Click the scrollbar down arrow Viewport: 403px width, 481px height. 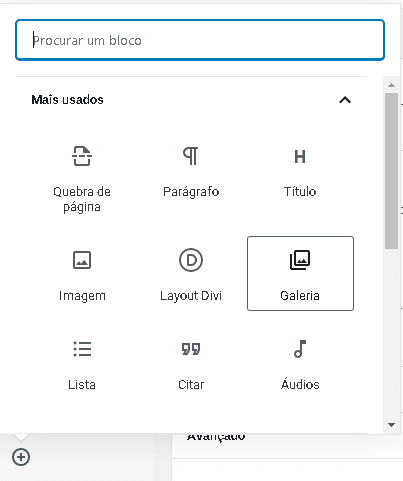click(391, 425)
